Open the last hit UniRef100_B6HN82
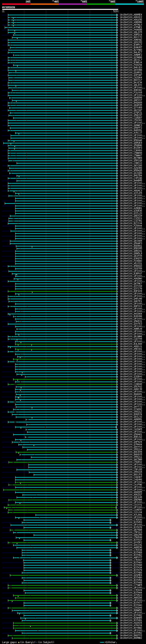Viewport: 146px width, 644px height. (x=131, y=638)
